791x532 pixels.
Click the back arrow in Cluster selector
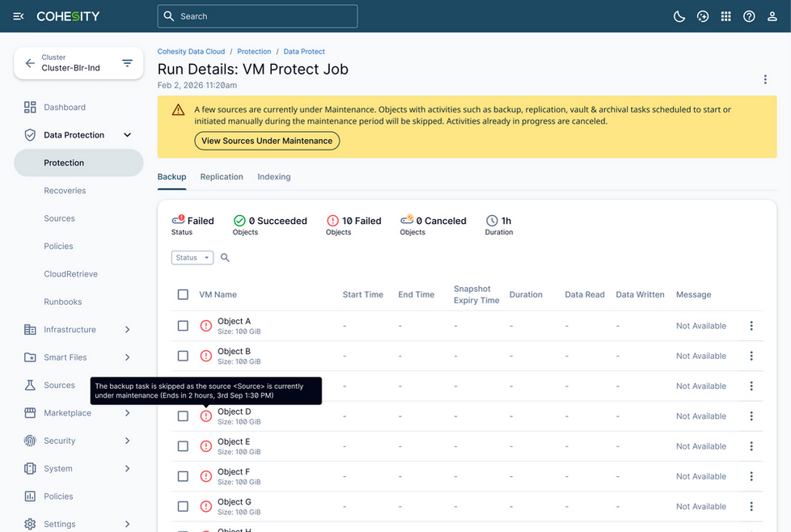[x=30, y=63]
